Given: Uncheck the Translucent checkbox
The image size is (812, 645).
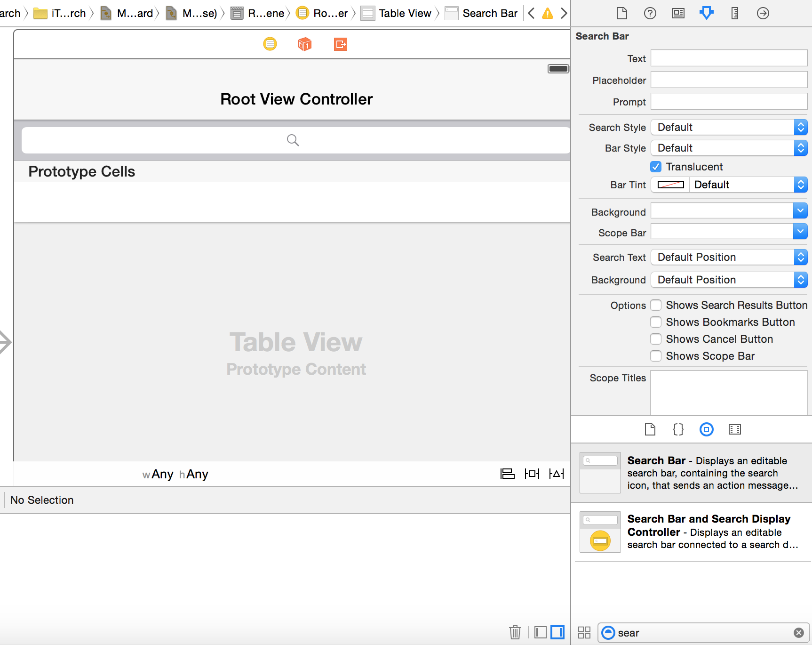Looking at the screenshot, I should tap(656, 167).
